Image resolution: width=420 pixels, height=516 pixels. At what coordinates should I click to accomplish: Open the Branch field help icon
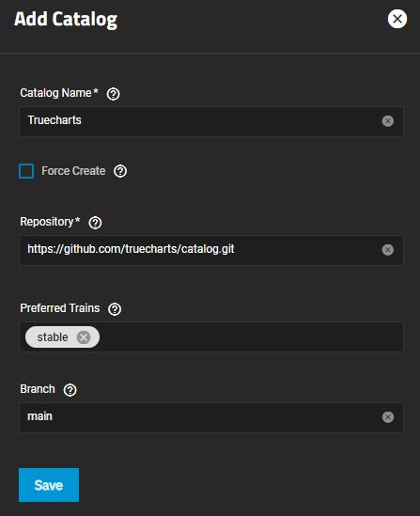point(70,390)
